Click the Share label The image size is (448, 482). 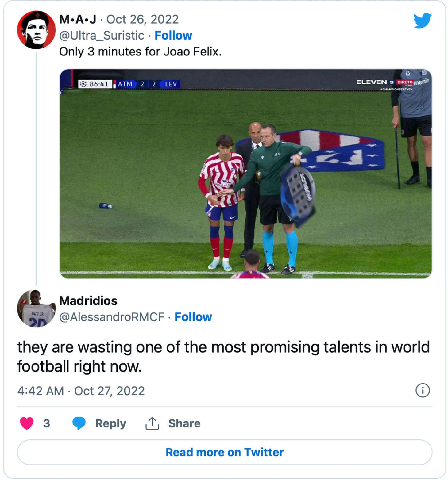click(x=184, y=423)
